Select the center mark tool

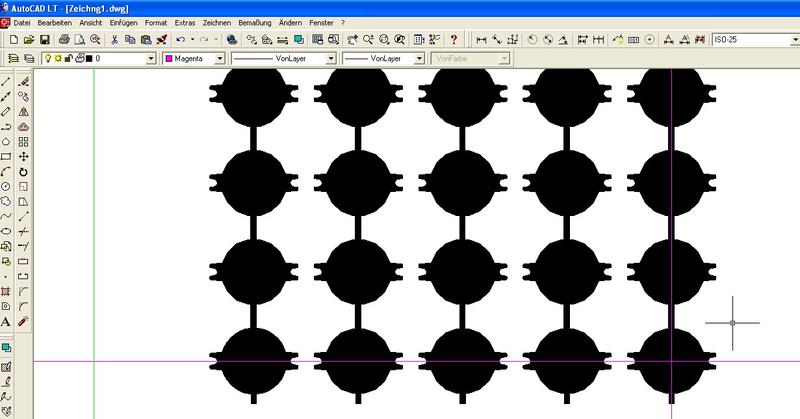click(x=649, y=39)
